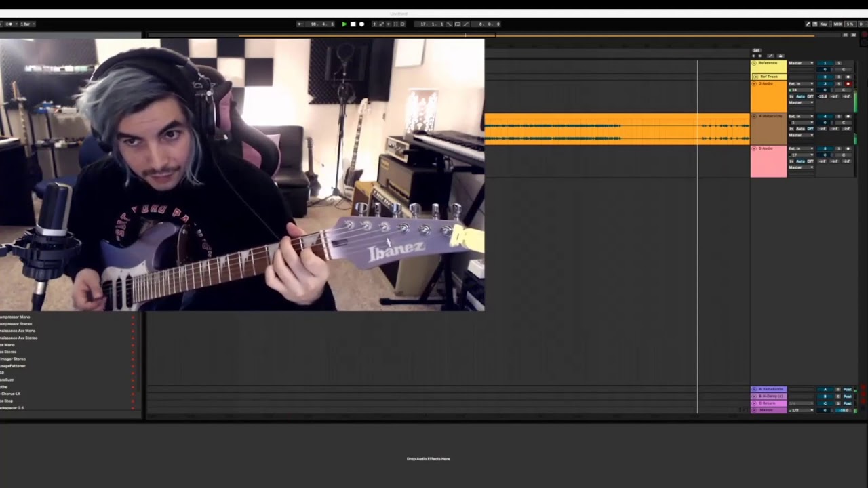The width and height of the screenshot is (868, 488).
Task: Solo the Reference group track
Action: point(839,63)
